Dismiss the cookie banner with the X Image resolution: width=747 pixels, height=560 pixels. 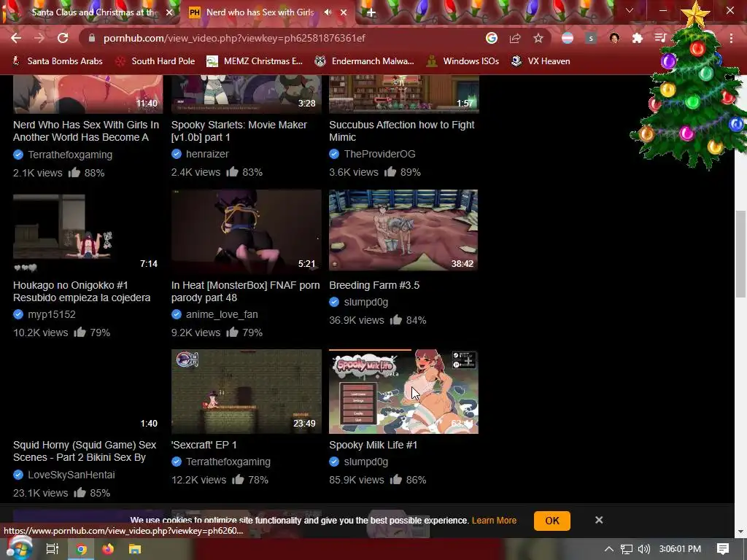tap(599, 520)
